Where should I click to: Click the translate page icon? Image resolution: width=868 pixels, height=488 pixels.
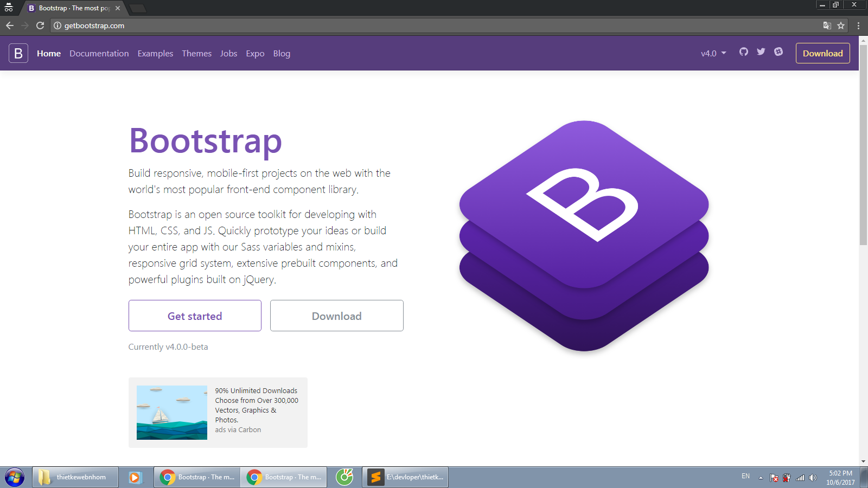coord(827,25)
